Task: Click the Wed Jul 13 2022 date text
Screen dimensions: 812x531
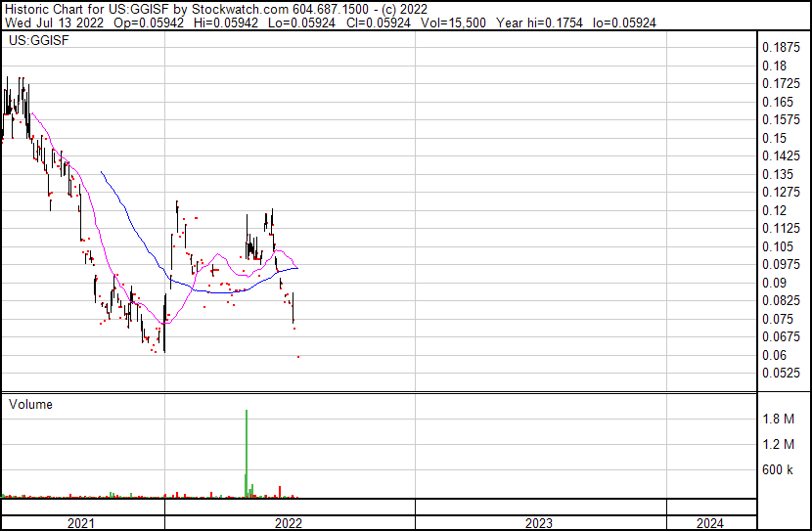Action: point(49,22)
